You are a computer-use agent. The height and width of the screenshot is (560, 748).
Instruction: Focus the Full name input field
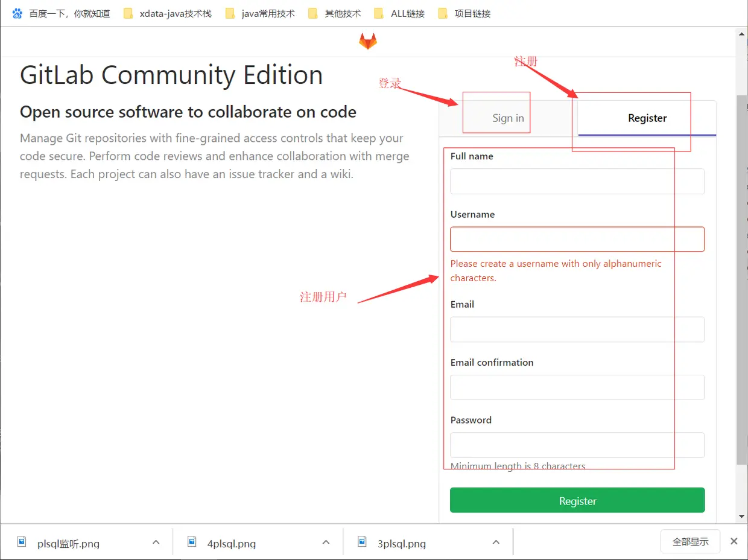[577, 181]
